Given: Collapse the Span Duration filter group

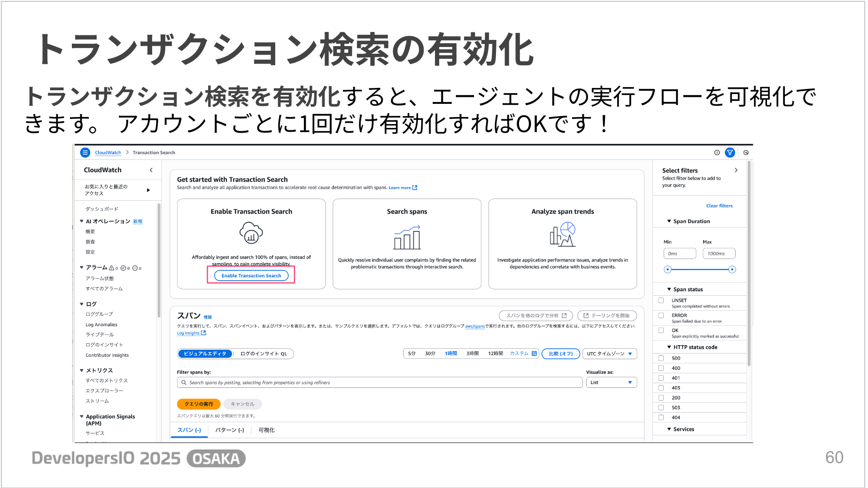Looking at the screenshot, I should tap(669, 221).
